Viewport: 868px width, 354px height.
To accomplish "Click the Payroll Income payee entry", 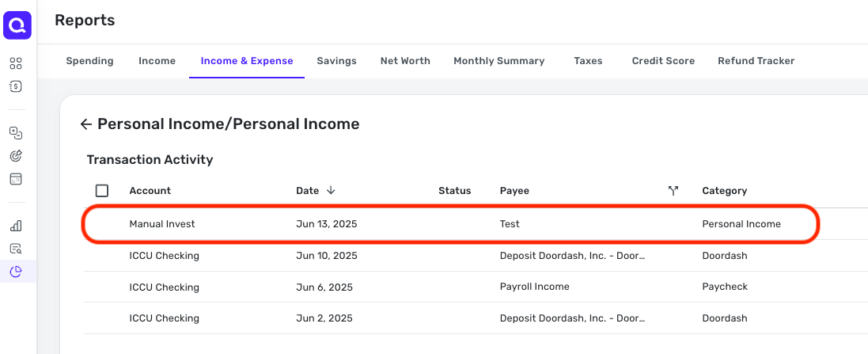I will [x=535, y=287].
